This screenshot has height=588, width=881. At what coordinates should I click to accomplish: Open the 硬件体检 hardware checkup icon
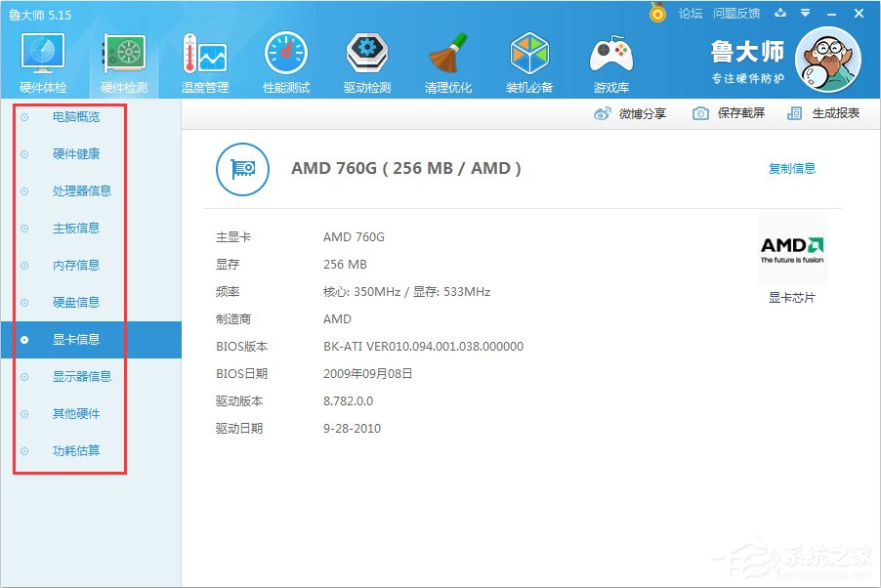[43, 54]
